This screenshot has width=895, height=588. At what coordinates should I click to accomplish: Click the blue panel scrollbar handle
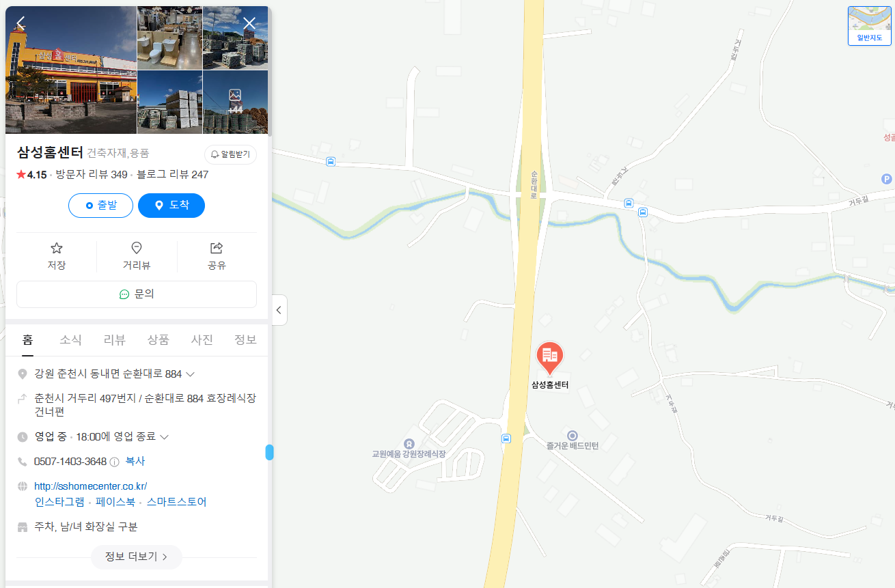click(x=269, y=452)
